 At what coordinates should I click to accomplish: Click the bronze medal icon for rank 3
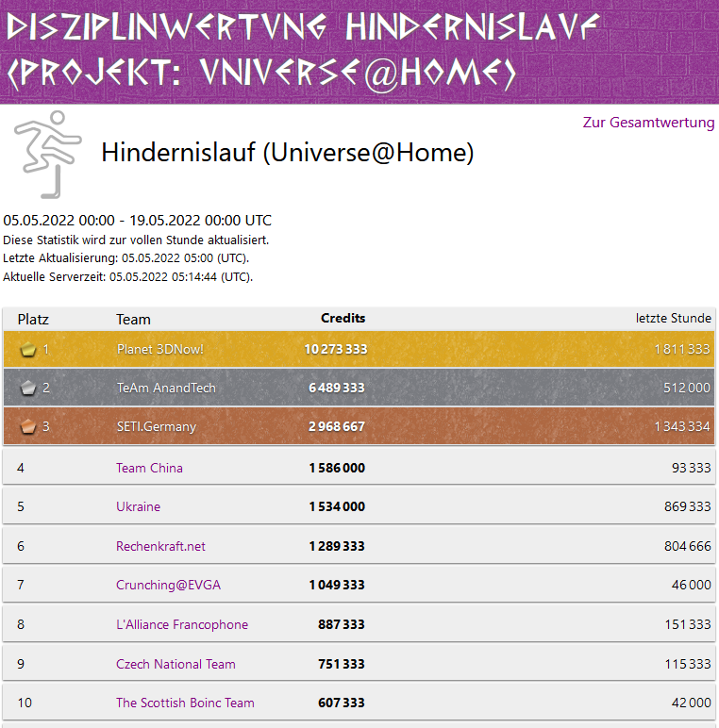[28, 426]
